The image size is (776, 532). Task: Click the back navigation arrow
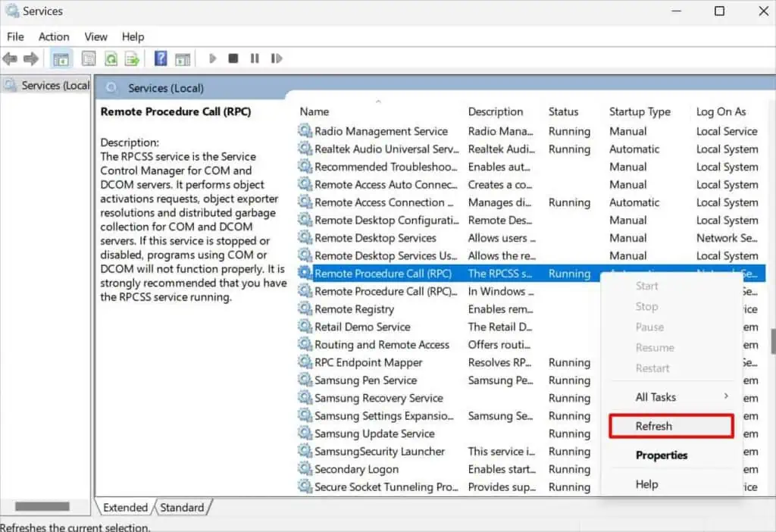[10, 58]
